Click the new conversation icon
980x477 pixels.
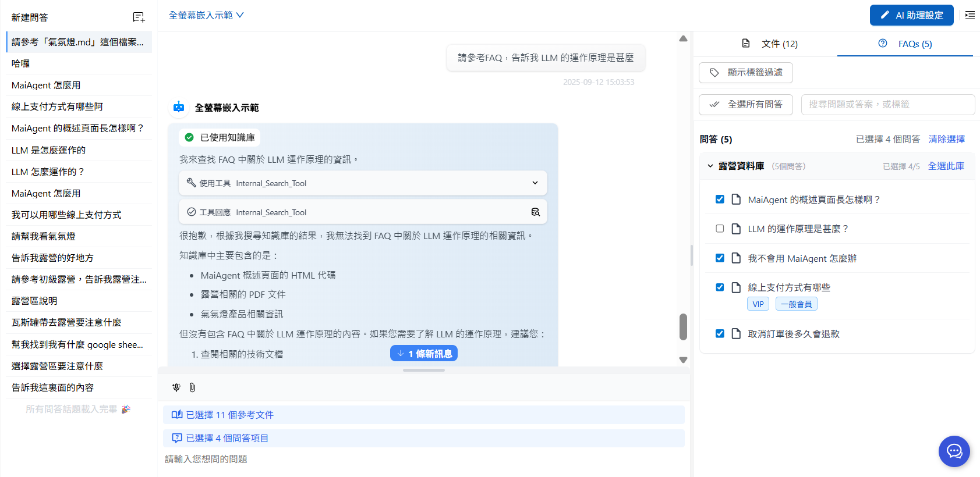click(139, 17)
